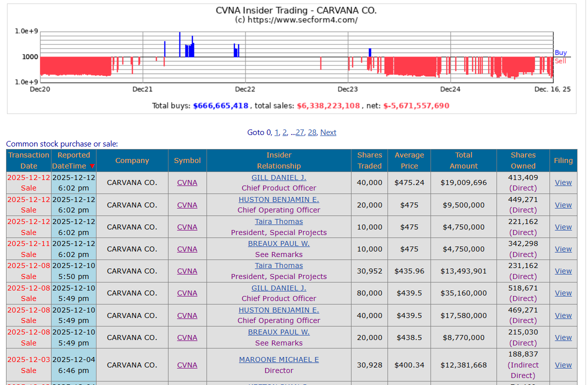Click CVNA symbol in the $9,500,000 row

[187, 205]
